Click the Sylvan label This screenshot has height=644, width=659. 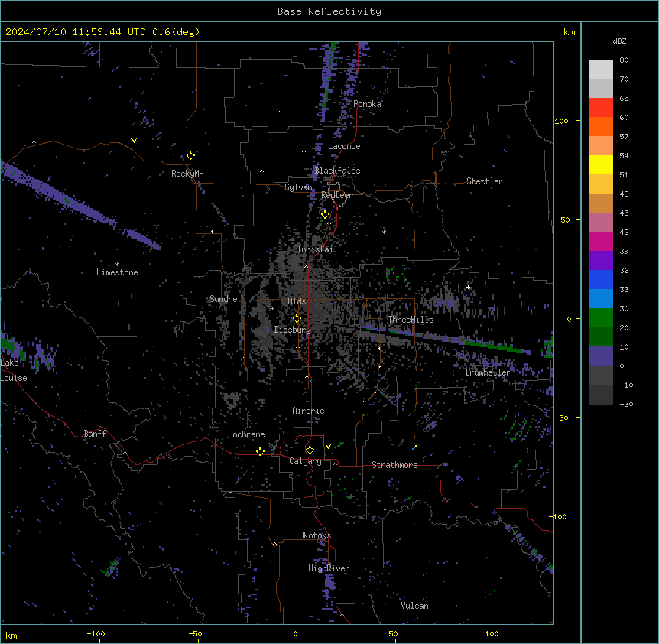coord(298,187)
